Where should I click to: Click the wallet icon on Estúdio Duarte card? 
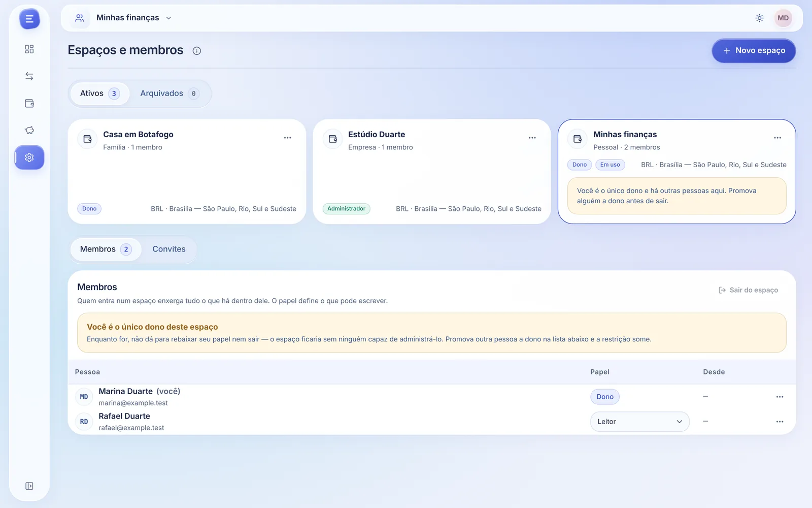click(333, 139)
